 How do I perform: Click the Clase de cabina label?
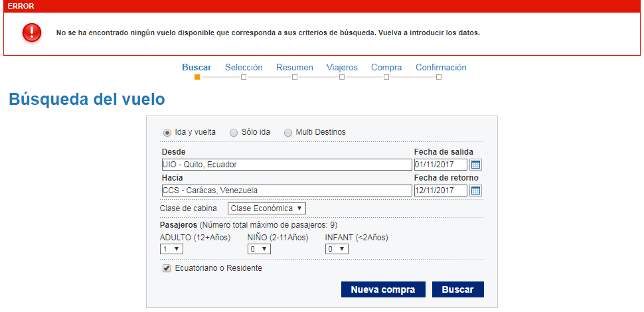tap(188, 208)
